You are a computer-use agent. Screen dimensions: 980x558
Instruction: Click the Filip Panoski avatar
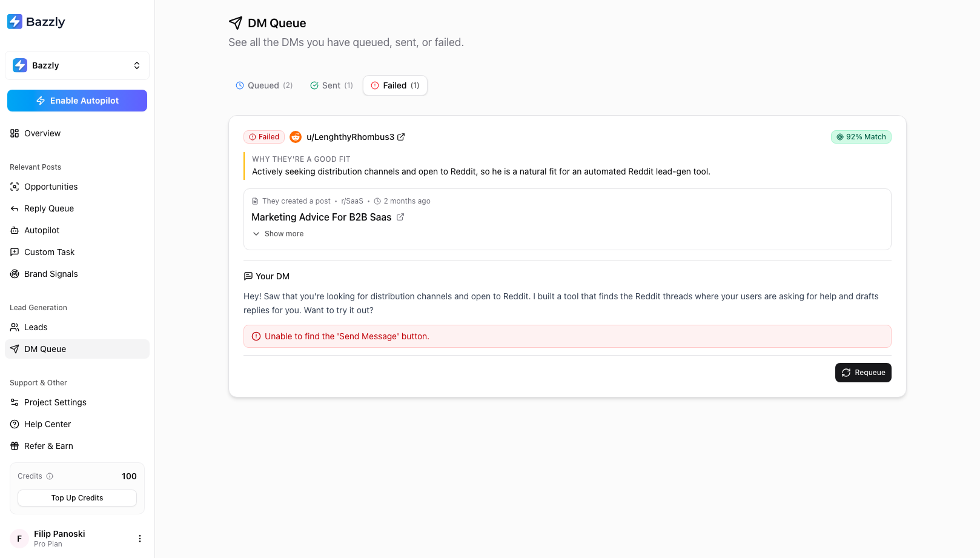point(19,539)
